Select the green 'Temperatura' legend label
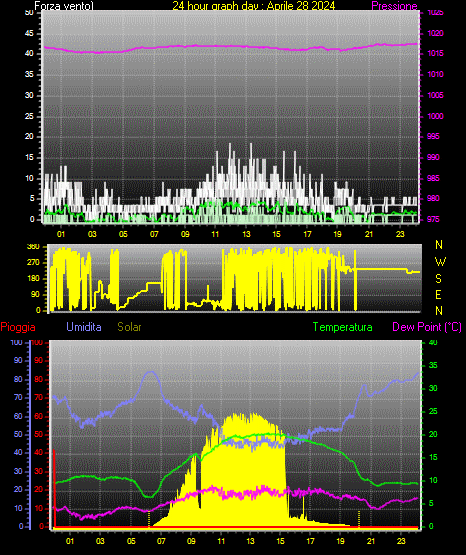 pyautogui.click(x=342, y=327)
